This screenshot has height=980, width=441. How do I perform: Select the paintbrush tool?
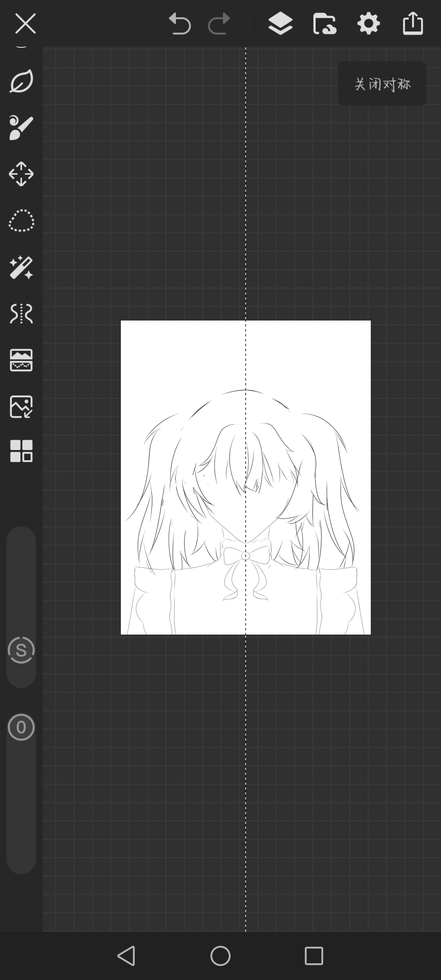(x=21, y=128)
